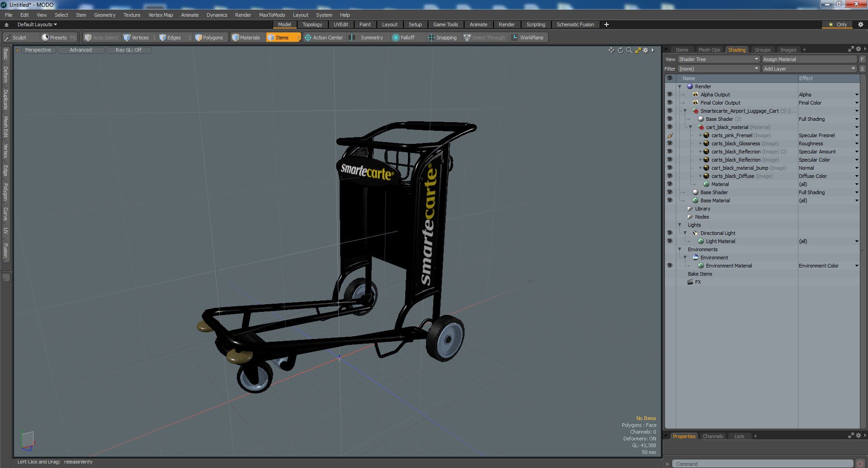Open the Default Layouts dropdown
This screenshot has height=468, width=868.
coord(37,24)
